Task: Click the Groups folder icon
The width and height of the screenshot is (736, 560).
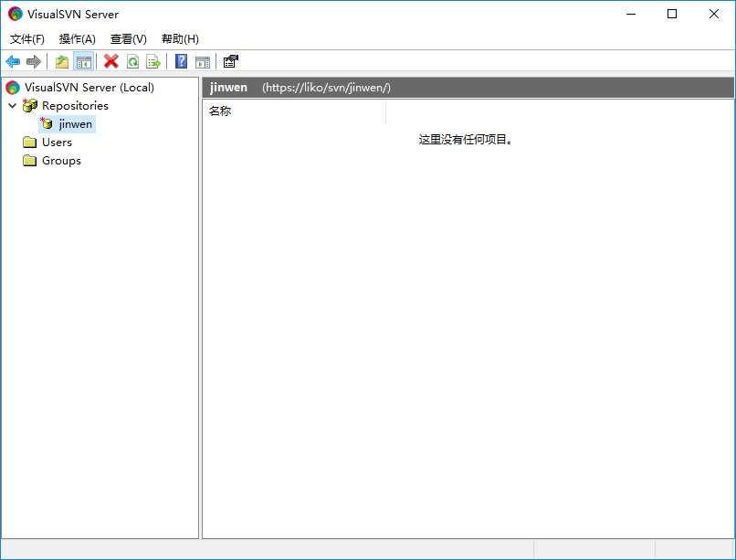Action: coord(29,161)
